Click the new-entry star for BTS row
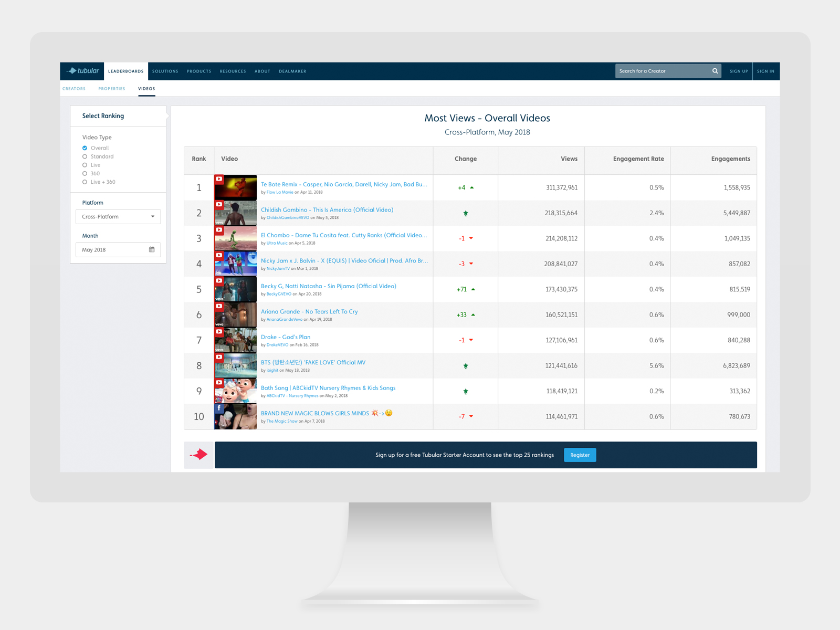This screenshot has height=630, width=840. tap(466, 366)
